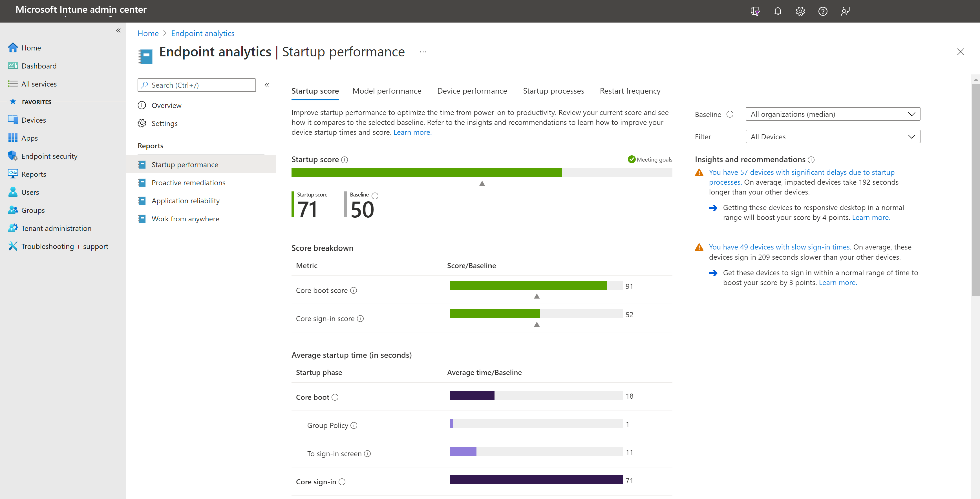Screen dimensions: 980x499
Task: Collapse the left navigation sidebar
Action: pyautogui.click(x=118, y=30)
